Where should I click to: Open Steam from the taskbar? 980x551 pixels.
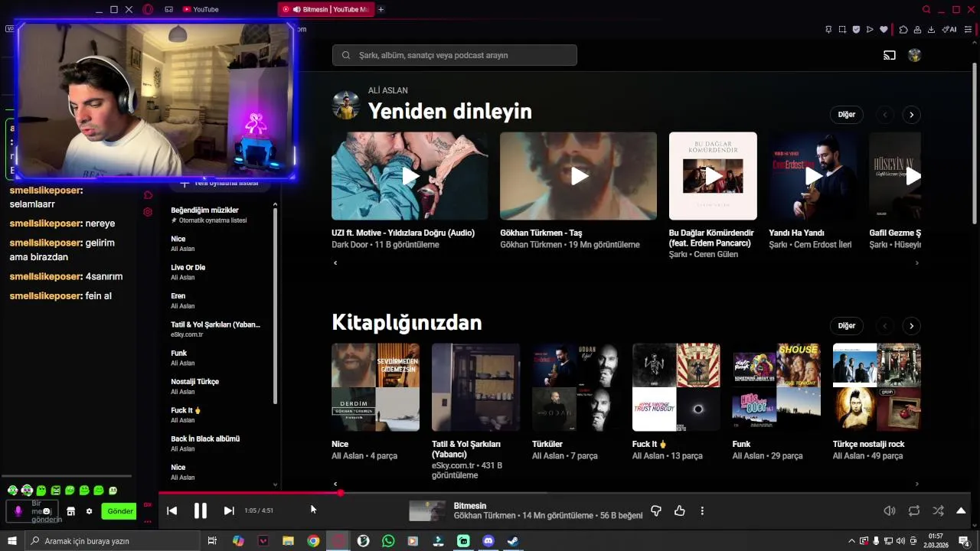point(513,541)
